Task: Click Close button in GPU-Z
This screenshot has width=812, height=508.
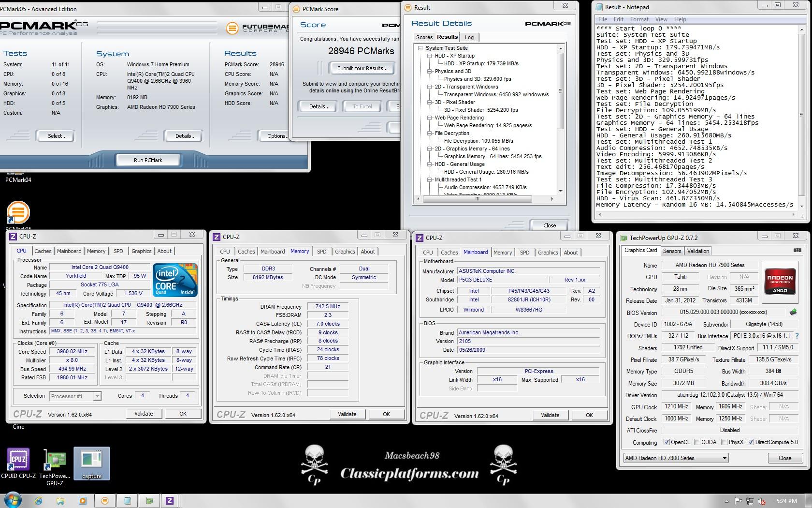Action: [x=785, y=458]
